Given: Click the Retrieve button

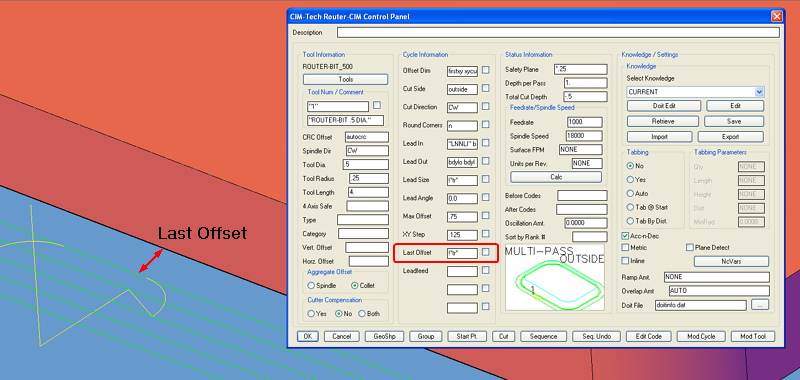Looking at the screenshot, I should [662, 121].
